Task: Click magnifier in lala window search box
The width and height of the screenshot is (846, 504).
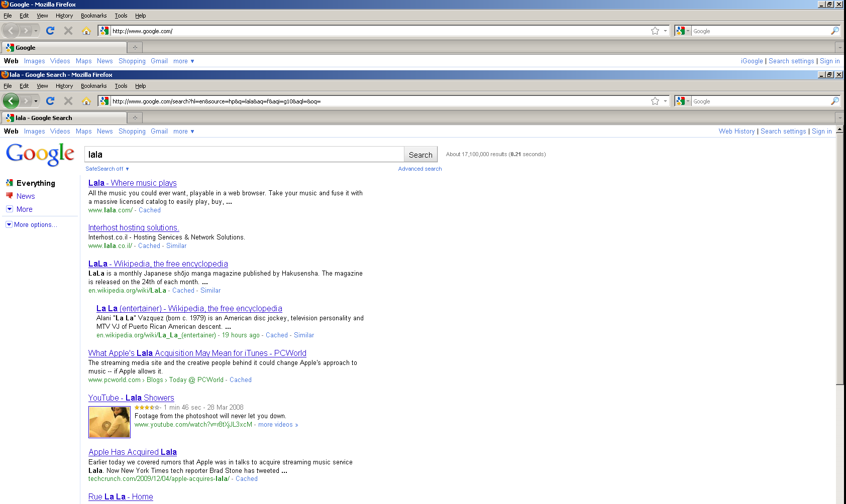Action: tap(834, 101)
